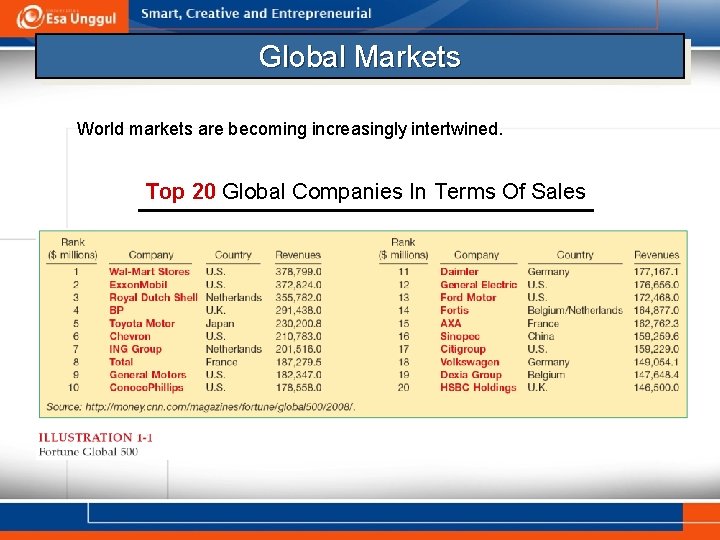
Task: Click 'HSBC Holdings' company name
Action: pyautogui.click(x=478, y=388)
